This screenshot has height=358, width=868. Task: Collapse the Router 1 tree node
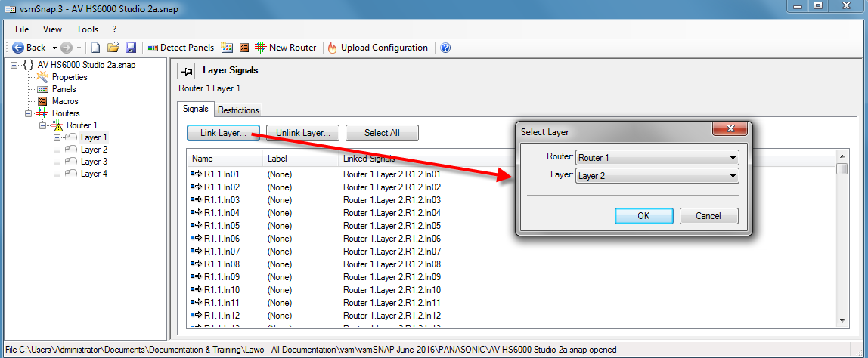tap(43, 125)
